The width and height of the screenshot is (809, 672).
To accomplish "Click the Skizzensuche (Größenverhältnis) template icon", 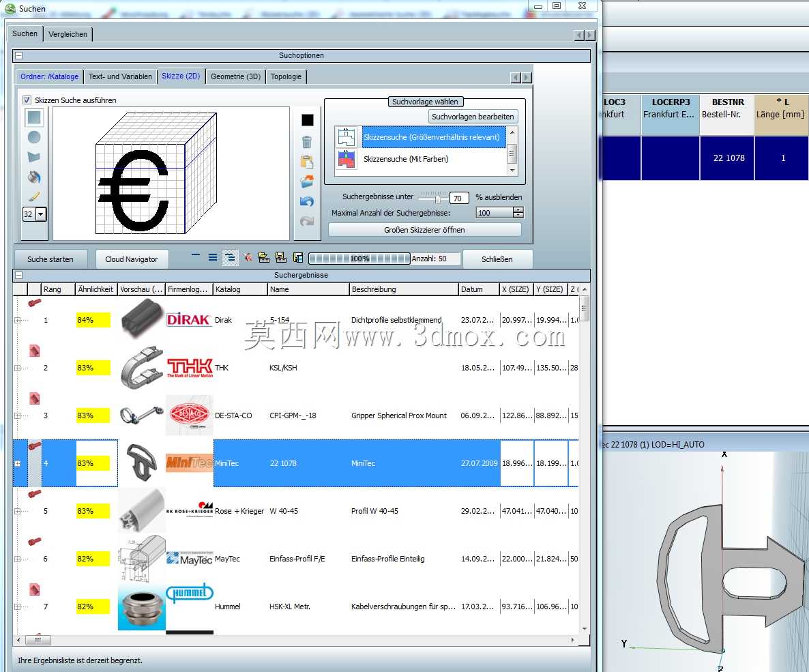I will tap(347, 137).
